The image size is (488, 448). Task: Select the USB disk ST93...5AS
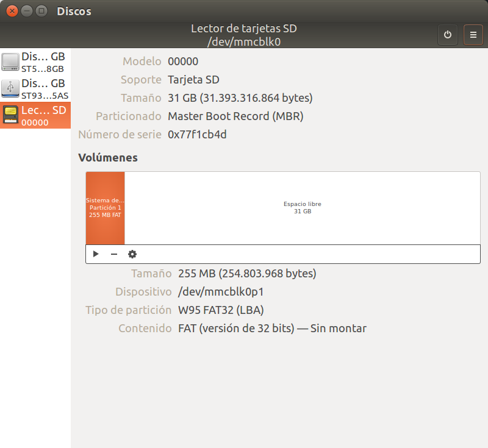[35, 88]
